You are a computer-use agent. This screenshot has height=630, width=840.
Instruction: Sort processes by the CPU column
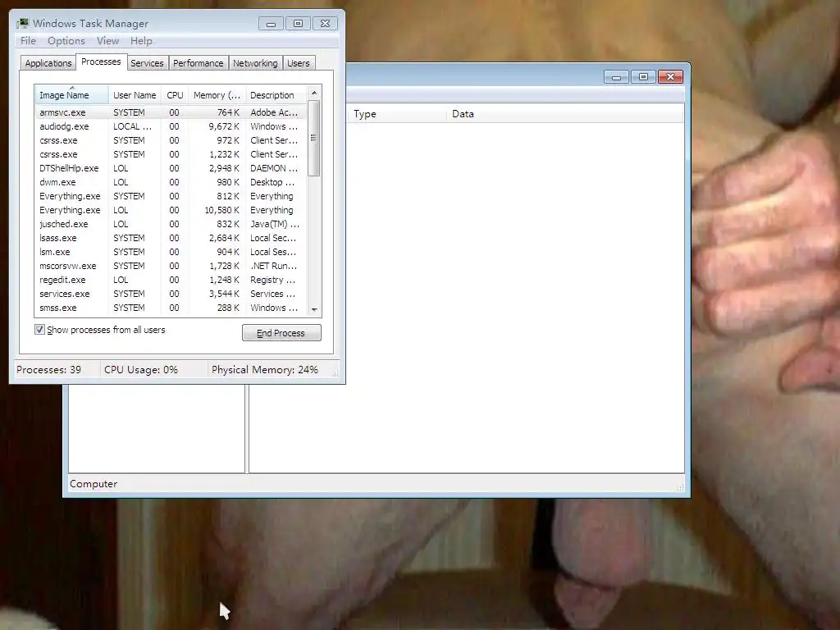pos(175,95)
